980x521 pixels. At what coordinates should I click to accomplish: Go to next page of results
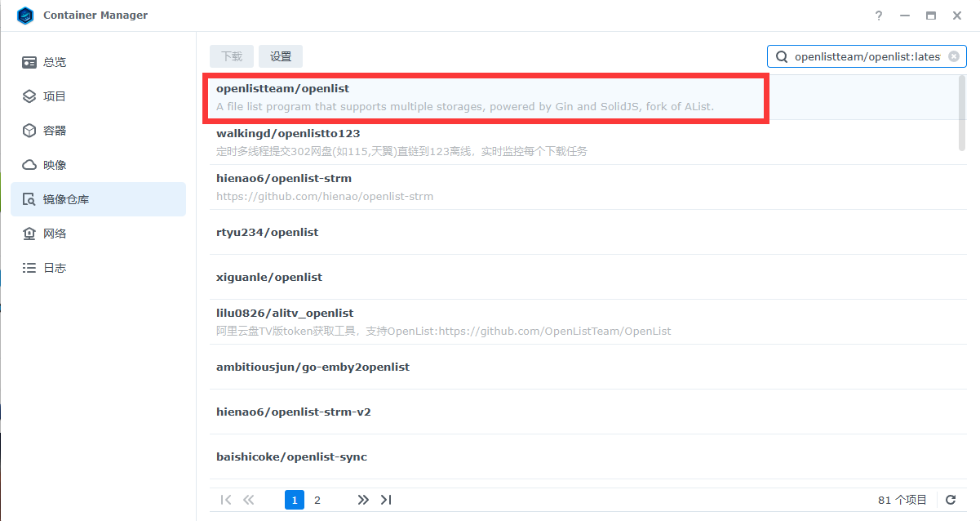[x=363, y=500]
